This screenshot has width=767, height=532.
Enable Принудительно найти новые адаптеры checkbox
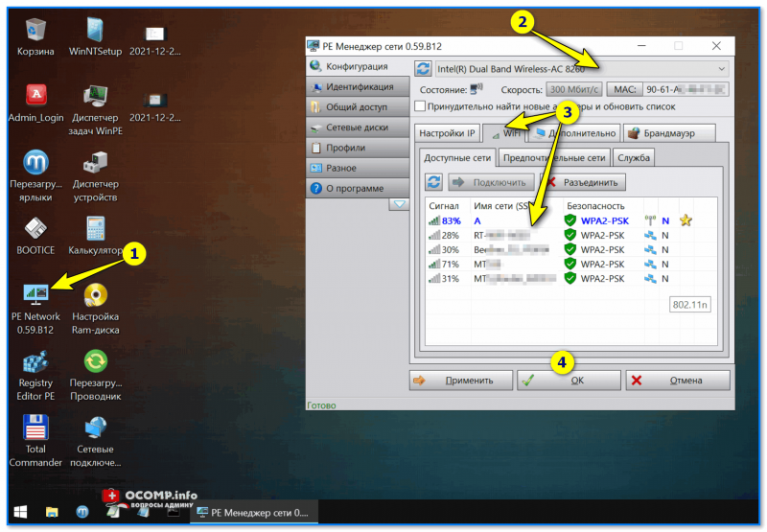tap(420, 106)
